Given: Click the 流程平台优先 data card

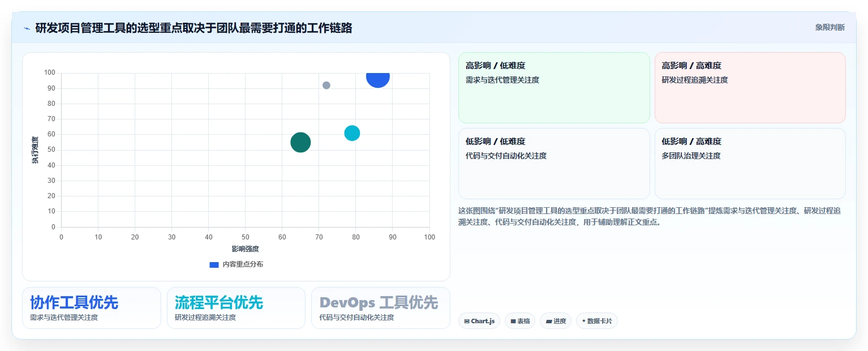Looking at the screenshot, I should (x=236, y=308).
